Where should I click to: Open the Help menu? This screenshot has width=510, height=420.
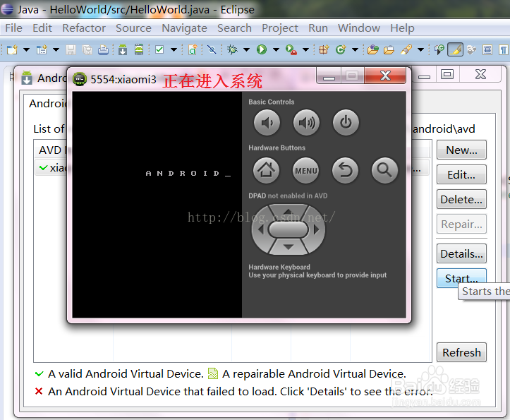(x=402, y=28)
